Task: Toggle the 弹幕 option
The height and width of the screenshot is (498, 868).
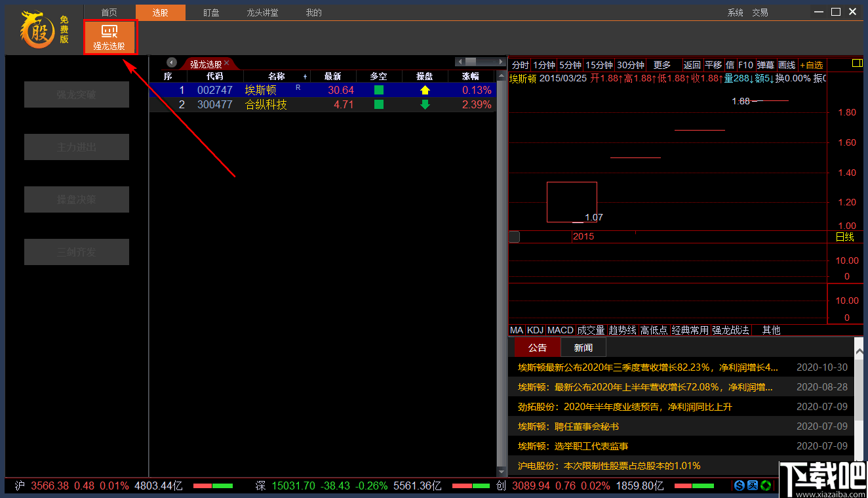Action: pos(766,65)
